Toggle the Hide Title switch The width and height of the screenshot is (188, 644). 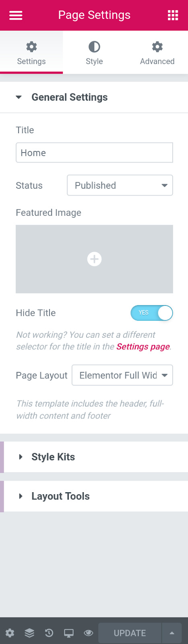[152, 313]
